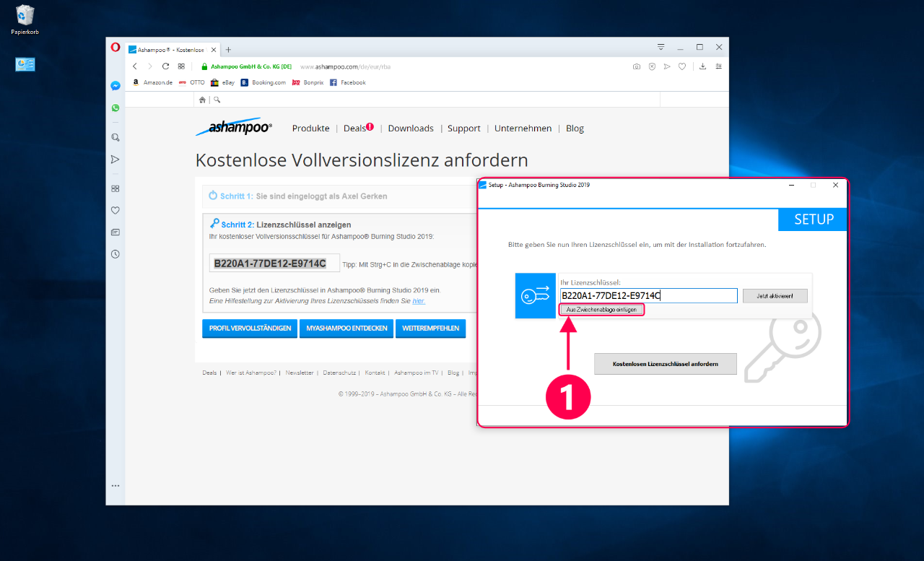Close the Setup window
Image resolution: width=924 pixels, height=561 pixels.
pos(835,186)
